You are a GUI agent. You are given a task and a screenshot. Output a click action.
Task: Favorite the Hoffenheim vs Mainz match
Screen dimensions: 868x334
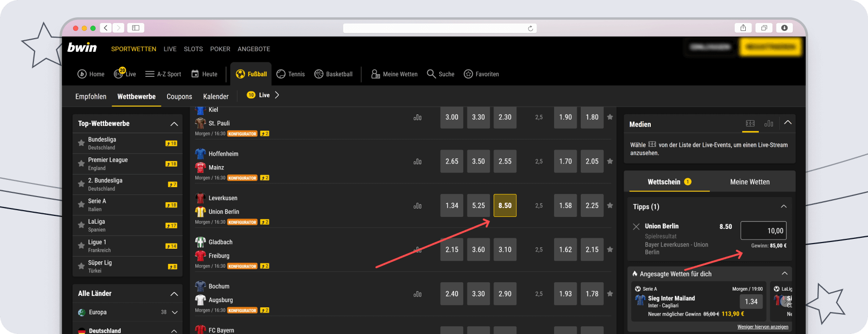click(x=610, y=162)
